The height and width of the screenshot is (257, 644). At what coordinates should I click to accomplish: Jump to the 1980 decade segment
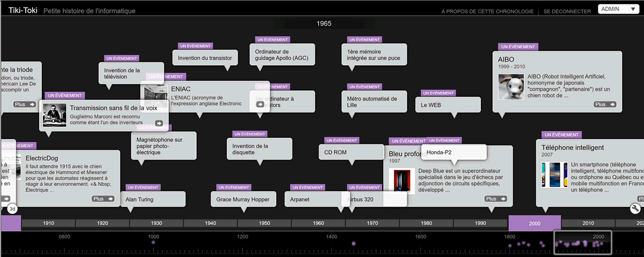[x=427, y=223]
